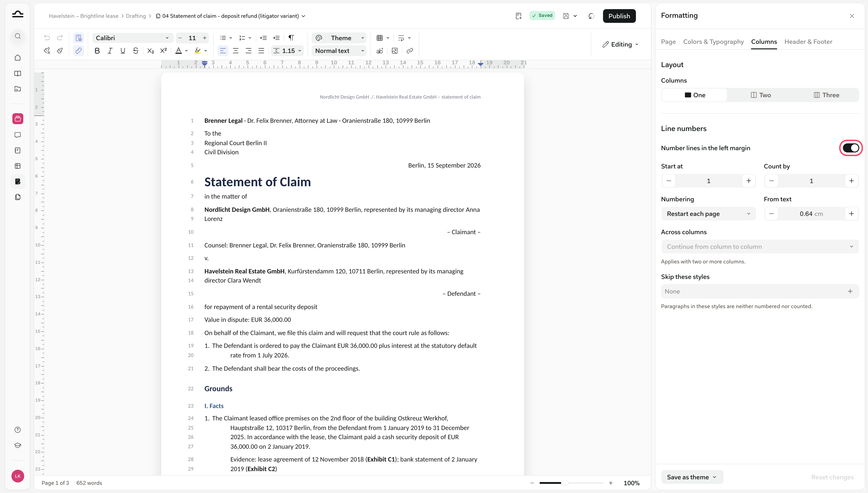
Task: Center align the paragraph
Action: pos(236,51)
